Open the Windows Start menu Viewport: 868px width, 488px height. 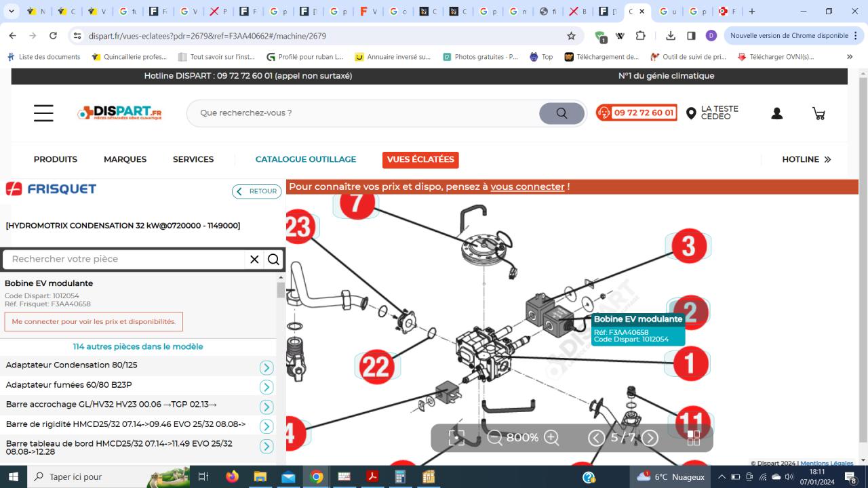[x=14, y=476]
